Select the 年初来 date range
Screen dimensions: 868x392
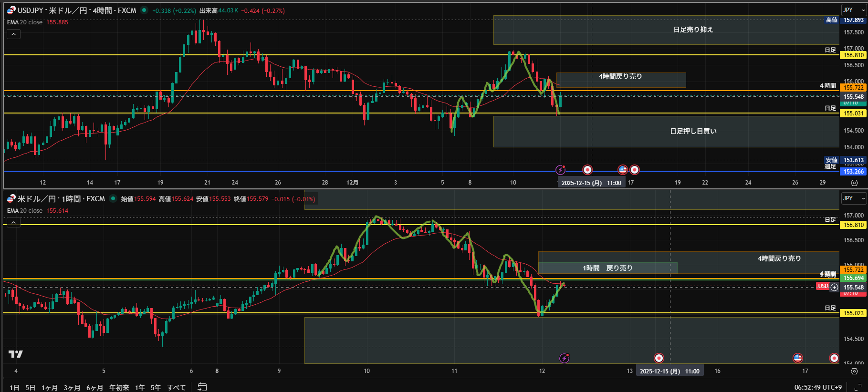119,387
